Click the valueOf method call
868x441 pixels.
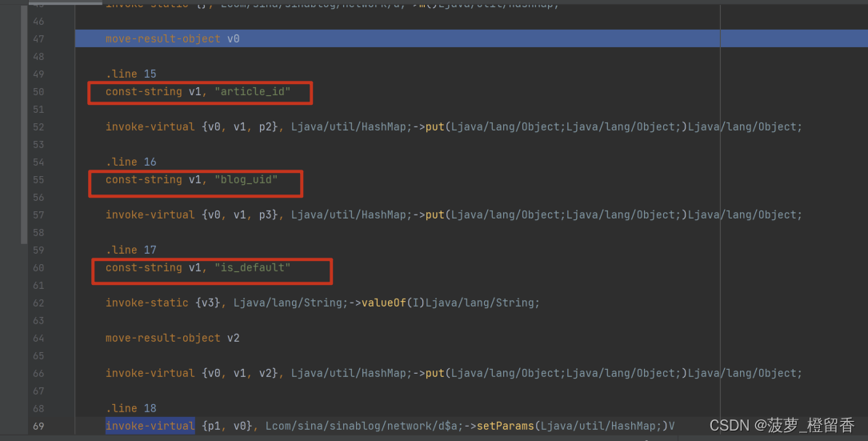click(384, 303)
